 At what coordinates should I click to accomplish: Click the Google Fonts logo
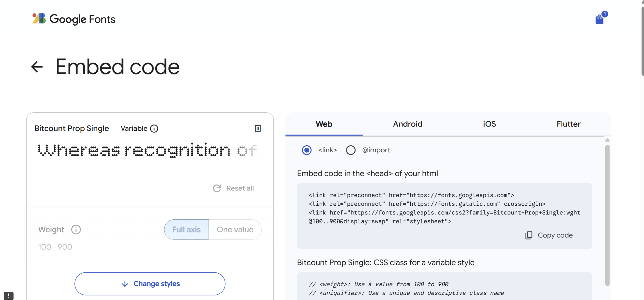click(74, 19)
